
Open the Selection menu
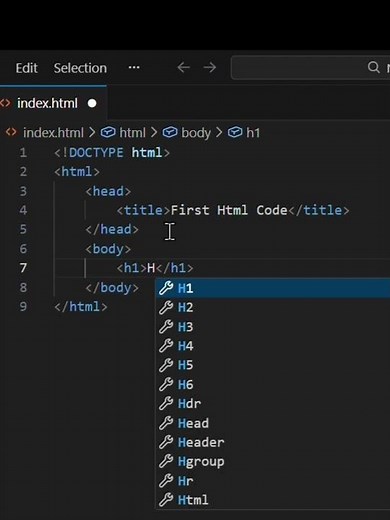[80, 68]
